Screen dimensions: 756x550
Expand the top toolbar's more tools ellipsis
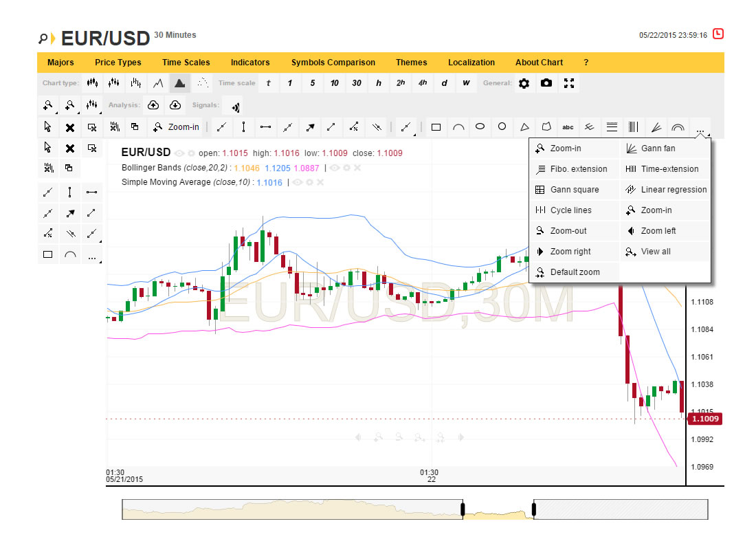700,128
